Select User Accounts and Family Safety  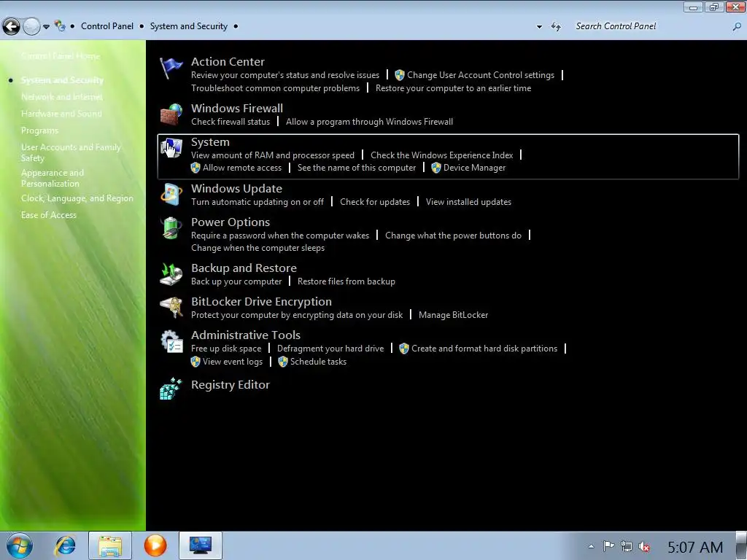71,152
